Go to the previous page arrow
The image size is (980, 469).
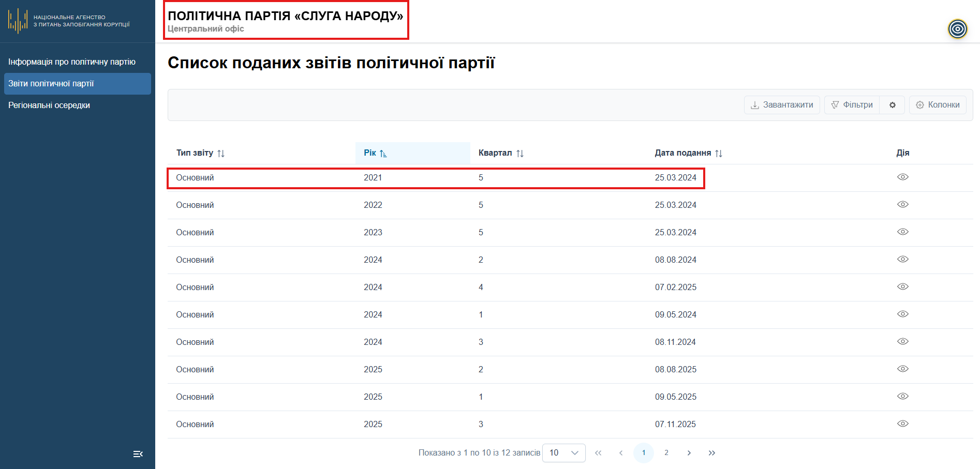(621, 453)
